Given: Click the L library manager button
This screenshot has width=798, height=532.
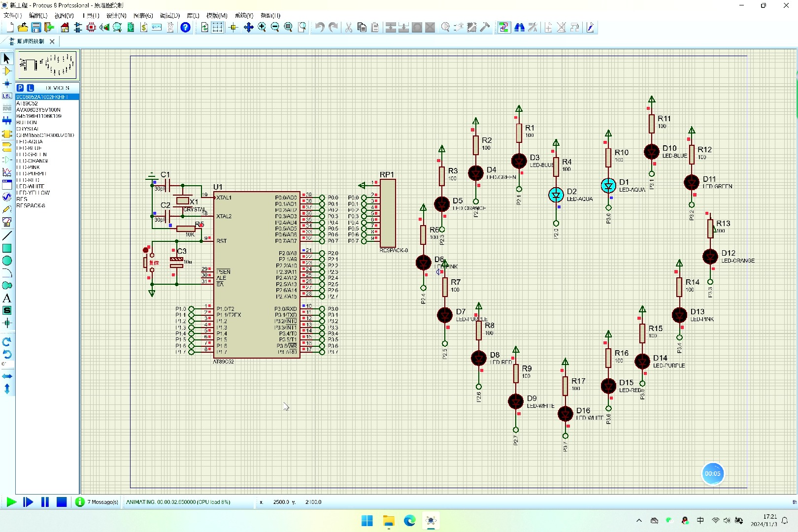Looking at the screenshot, I should pos(30,88).
